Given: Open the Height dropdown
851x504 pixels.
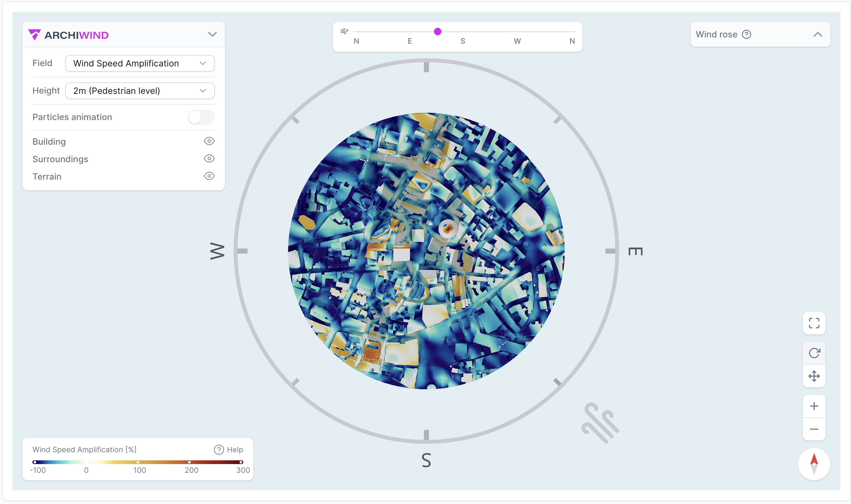Looking at the screenshot, I should (x=139, y=91).
